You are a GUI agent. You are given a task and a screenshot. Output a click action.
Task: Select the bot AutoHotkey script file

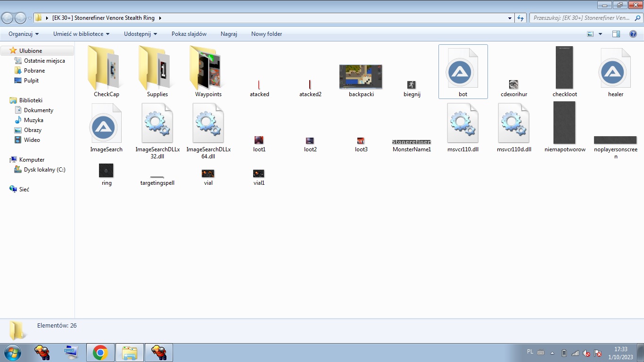click(462, 72)
